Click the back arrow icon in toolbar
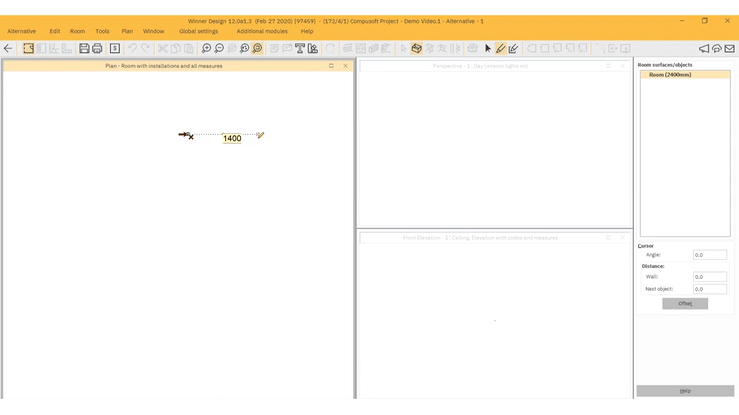 tap(9, 48)
